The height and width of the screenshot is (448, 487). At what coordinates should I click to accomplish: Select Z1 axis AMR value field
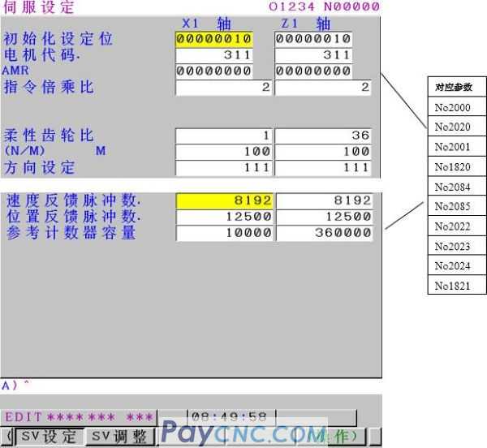point(312,71)
